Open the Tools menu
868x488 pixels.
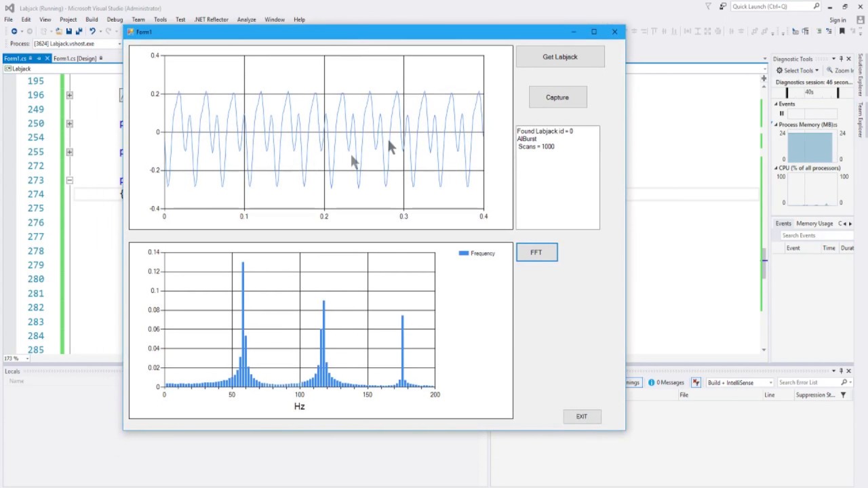pyautogui.click(x=160, y=20)
